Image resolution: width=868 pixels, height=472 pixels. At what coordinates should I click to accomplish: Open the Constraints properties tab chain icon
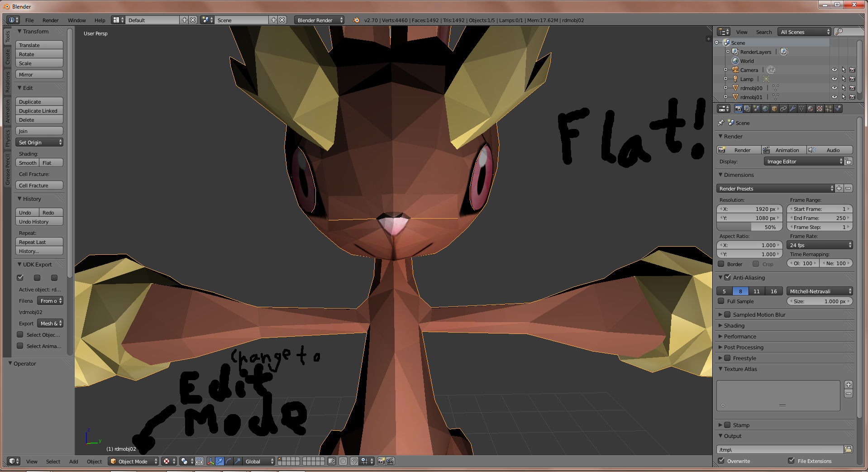[x=783, y=109]
